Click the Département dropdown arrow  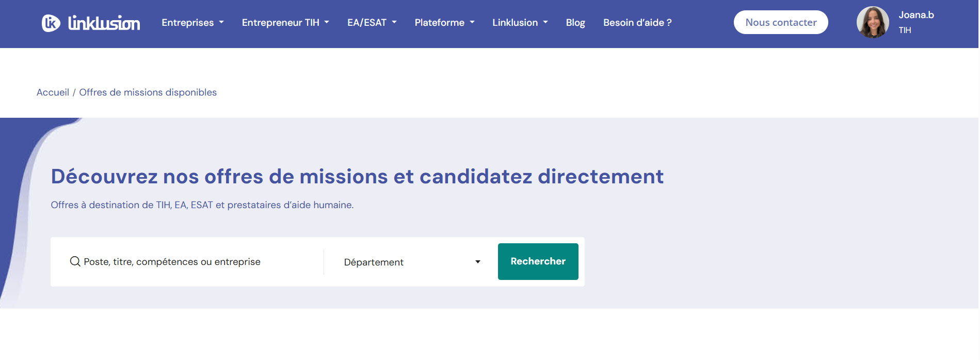point(478,262)
